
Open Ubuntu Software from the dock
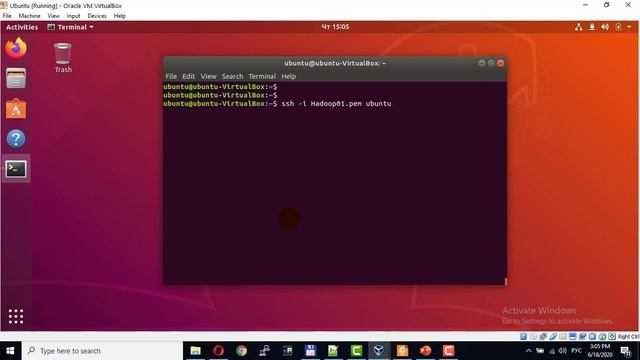click(x=16, y=109)
